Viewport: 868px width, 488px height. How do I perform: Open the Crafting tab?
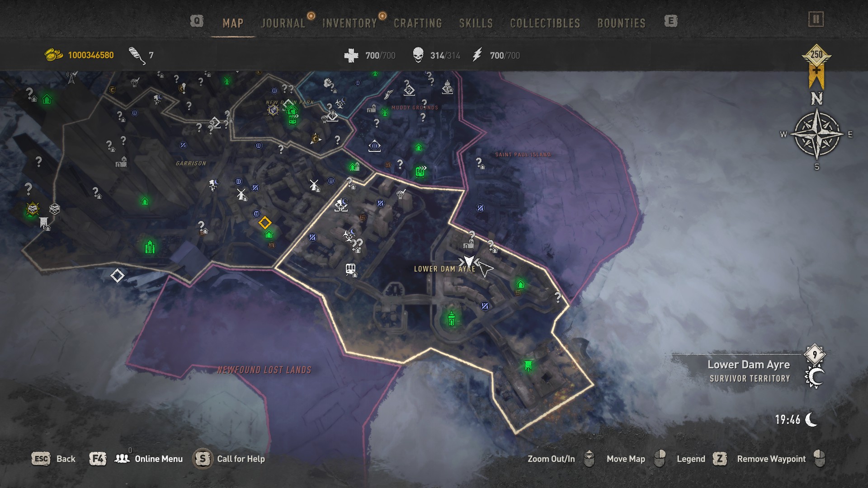[418, 23]
